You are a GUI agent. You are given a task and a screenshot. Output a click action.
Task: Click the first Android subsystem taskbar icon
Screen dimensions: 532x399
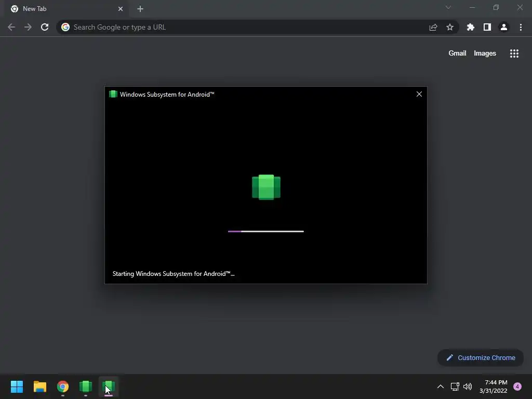[x=86, y=387]
